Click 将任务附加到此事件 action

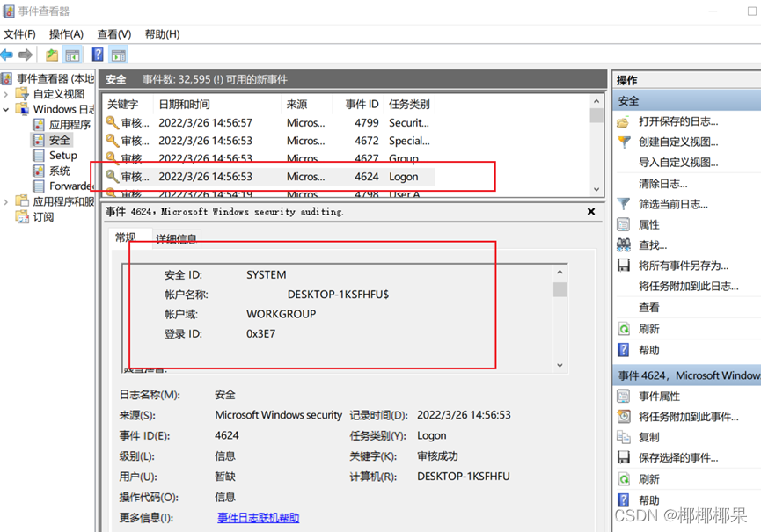pyautogui.click(x=688, y=417)
